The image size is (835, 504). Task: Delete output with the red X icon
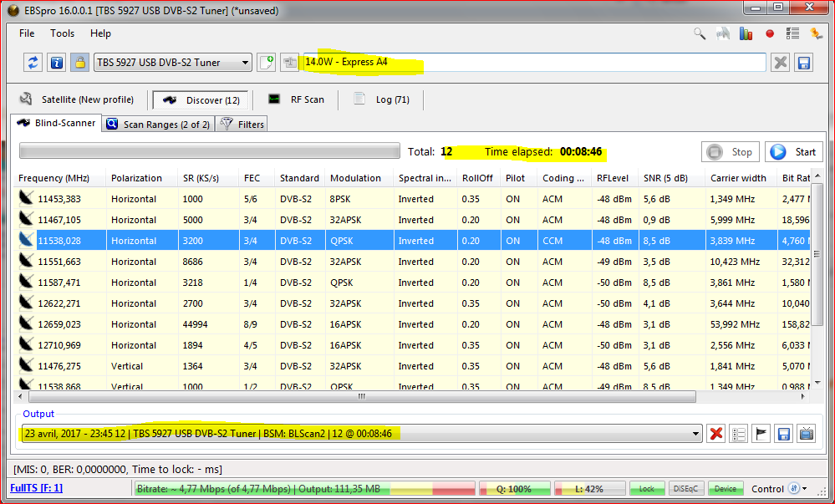(x=716, y=433)
